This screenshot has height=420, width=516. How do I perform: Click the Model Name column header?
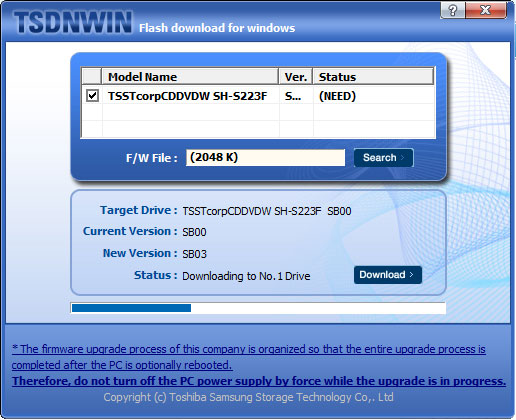point(190,77)
